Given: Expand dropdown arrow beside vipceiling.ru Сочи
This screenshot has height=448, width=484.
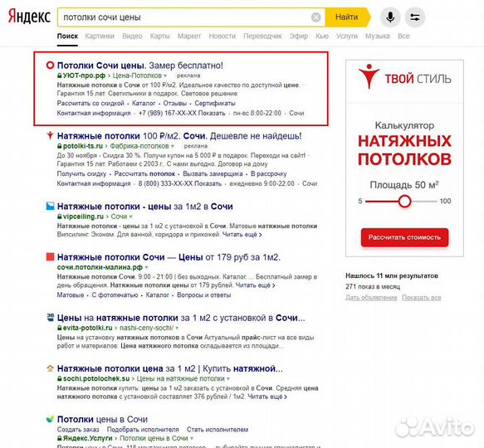Looking at the screenshot, I should coord(131,217).
